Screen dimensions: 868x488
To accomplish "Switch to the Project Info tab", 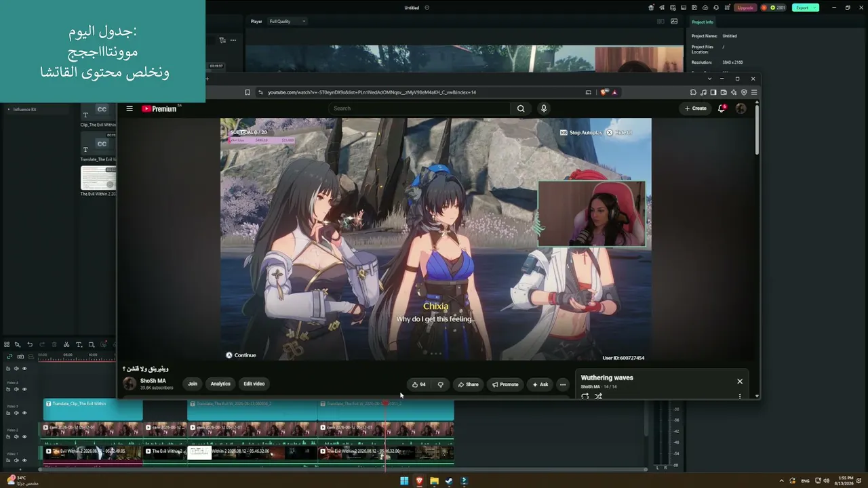I will coord(703,22).
